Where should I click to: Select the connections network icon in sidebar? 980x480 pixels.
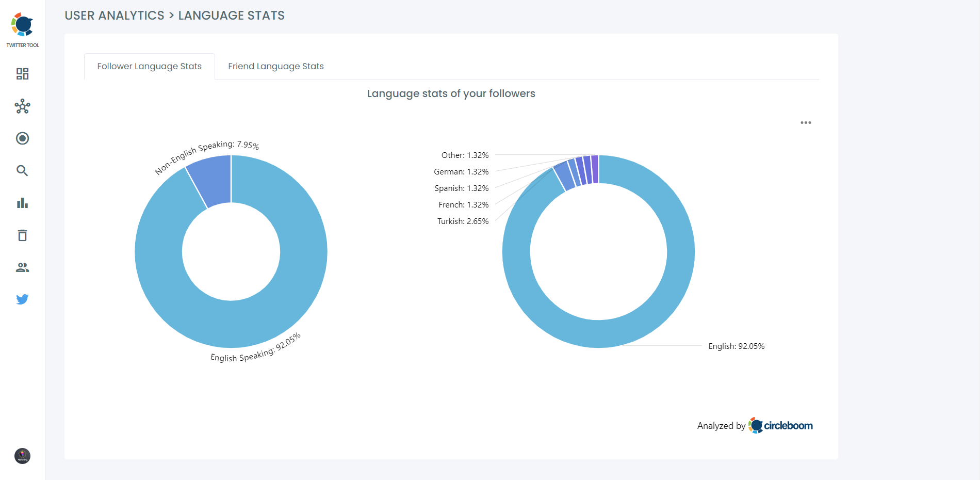(x=22, y=107)
